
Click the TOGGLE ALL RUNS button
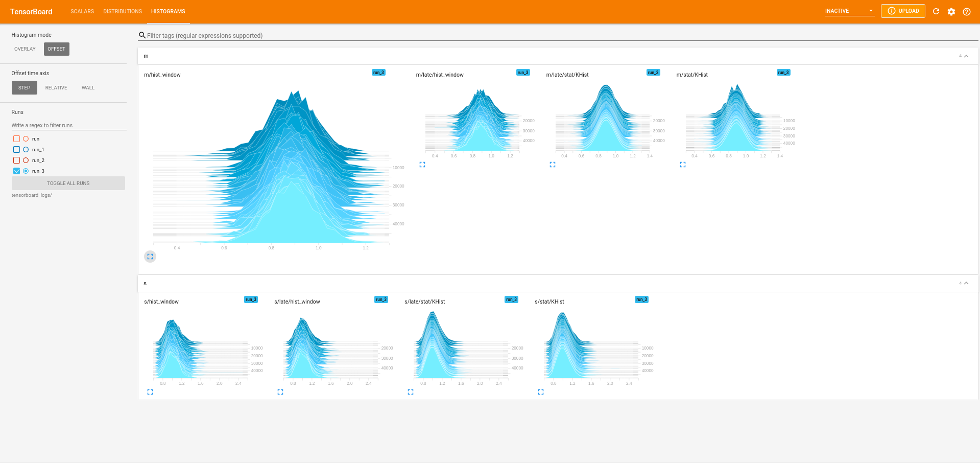[68, 183]
